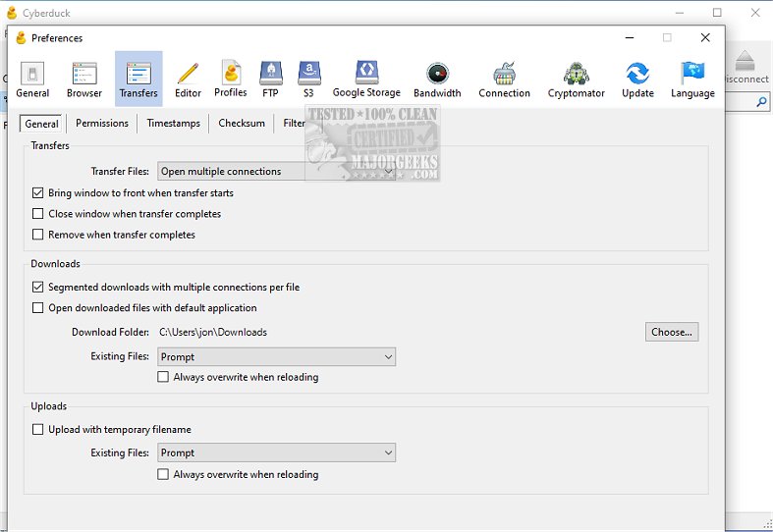
Task: Enable Remove when transfer completes
Action: point(38,234)
